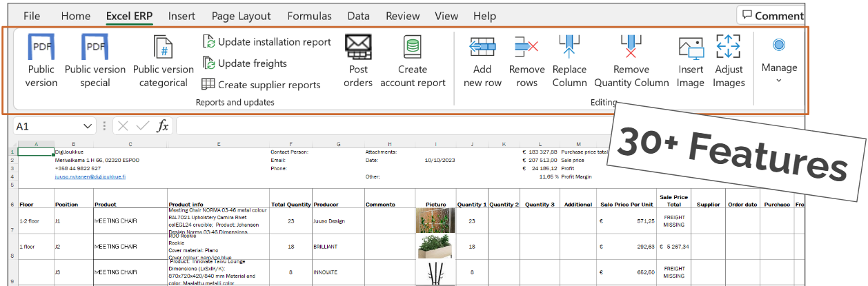This screenshot has width=868, height=286.
Task: Select row 7 header
Action: coord(14,221)
